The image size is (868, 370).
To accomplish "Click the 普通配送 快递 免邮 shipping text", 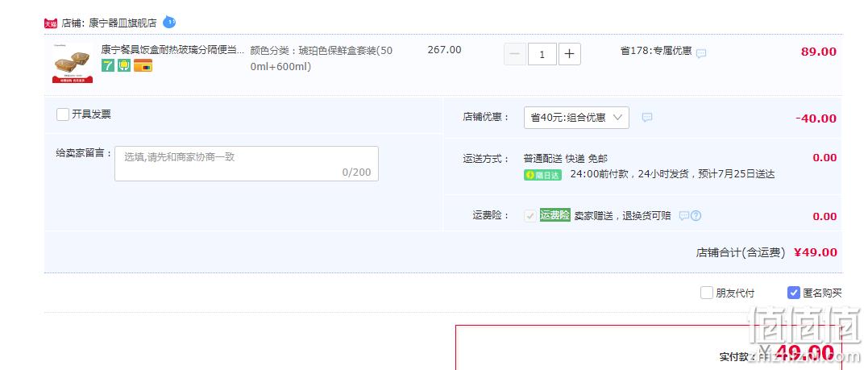I will [x=566, y=159].
